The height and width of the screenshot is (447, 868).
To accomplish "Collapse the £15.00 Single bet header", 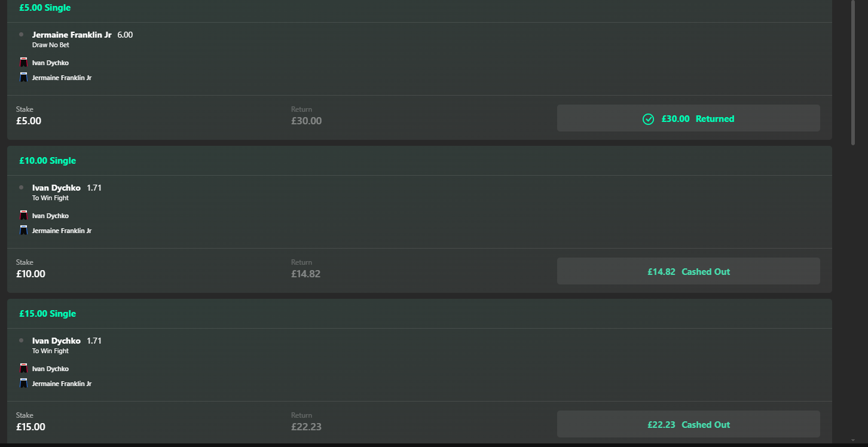I will point(420,314).
